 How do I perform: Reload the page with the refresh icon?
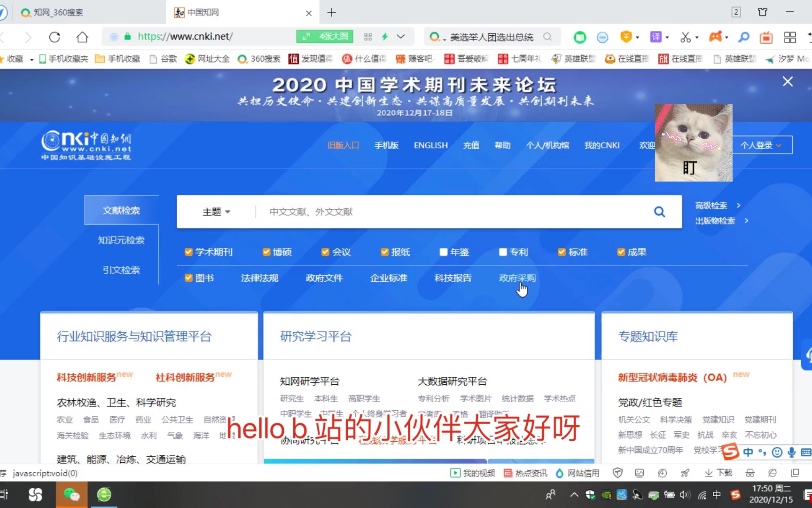(x=55, y=37)
